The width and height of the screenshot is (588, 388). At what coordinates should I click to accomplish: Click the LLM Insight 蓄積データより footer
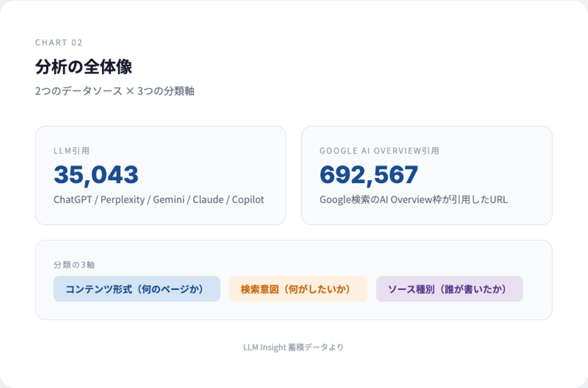[x=294, y=347]
